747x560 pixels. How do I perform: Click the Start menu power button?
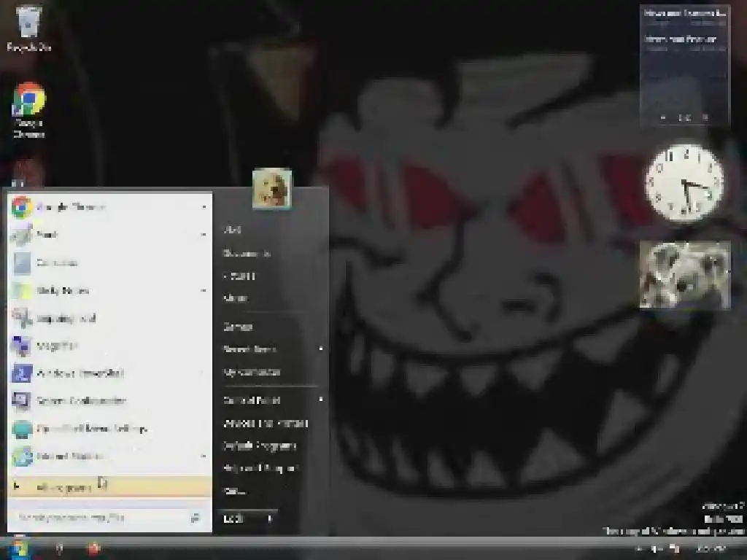point(239,518)
